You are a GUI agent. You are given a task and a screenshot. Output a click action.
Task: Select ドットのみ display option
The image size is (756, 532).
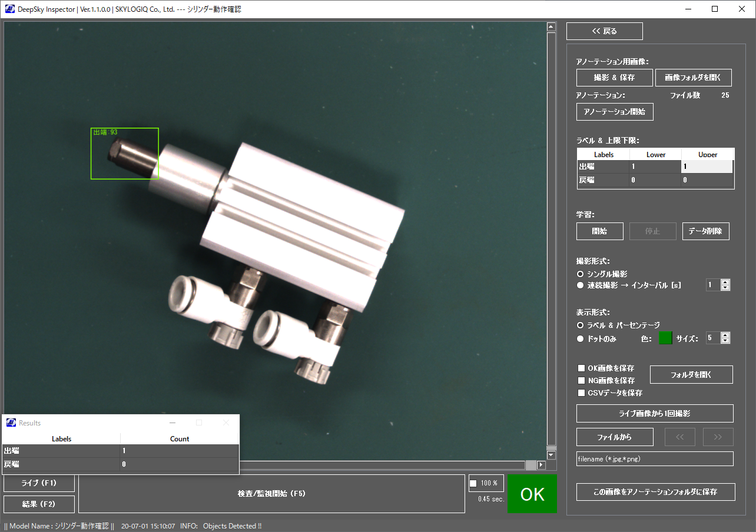coord(581,339)
